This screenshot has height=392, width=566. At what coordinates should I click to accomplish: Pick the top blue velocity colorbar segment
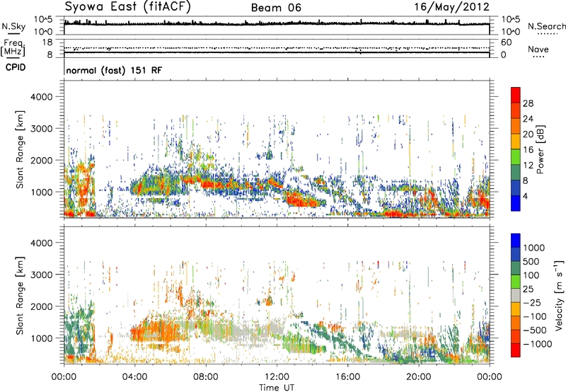516,241
